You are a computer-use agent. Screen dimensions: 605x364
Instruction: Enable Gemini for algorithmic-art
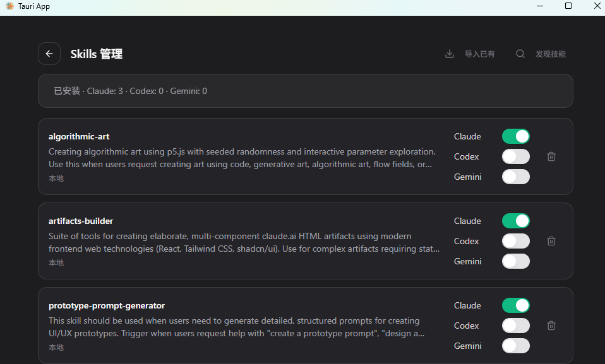(515, 177)
